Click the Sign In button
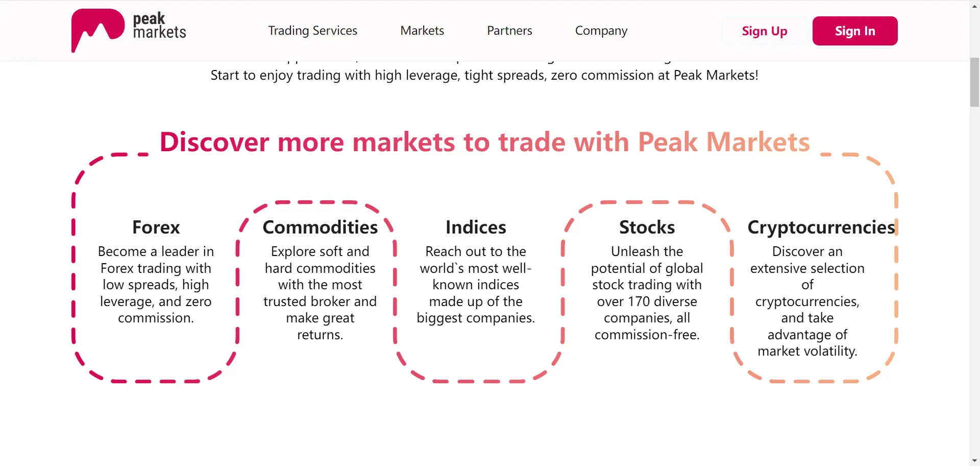Viewport: 980px width, 466px height. point(855,31)
